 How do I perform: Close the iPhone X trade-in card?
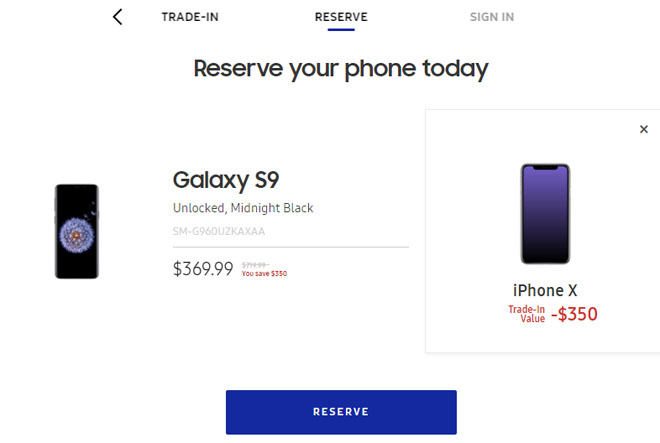[x=644, y=129]
